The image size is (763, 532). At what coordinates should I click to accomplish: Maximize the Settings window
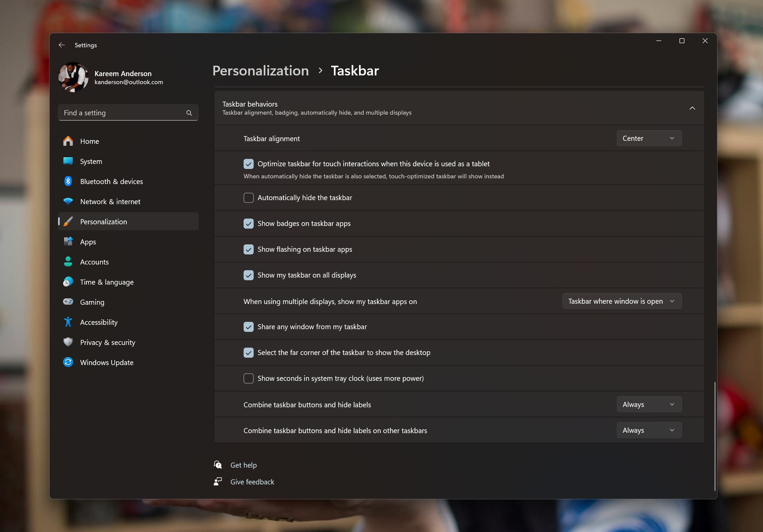pos(682,41)
